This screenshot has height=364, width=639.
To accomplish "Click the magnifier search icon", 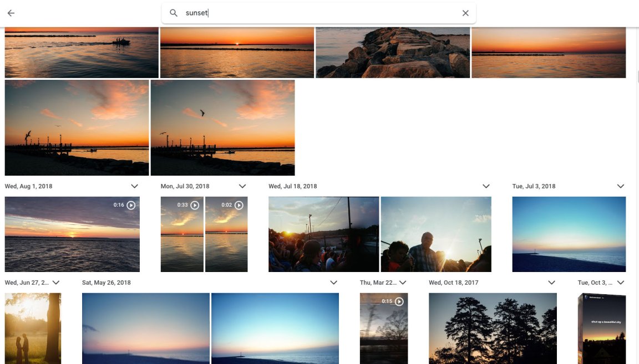I will point(174,13).
